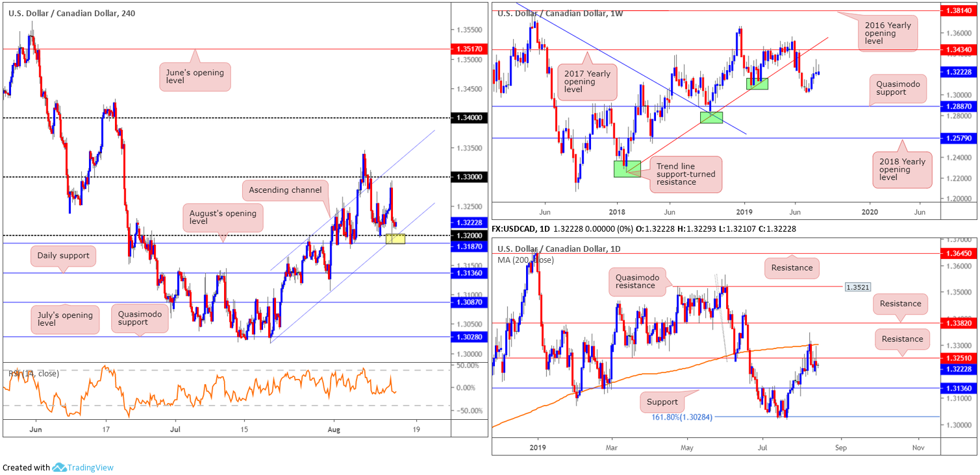980x475 pixels.
Task: Click the 2018 date on weekly time axis
Action: (x=616, y=212)
